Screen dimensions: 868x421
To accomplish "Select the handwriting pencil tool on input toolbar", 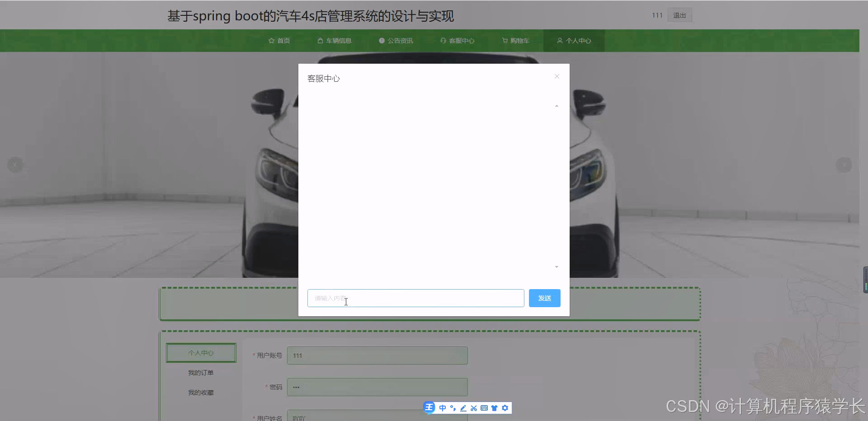I will 463,408.
